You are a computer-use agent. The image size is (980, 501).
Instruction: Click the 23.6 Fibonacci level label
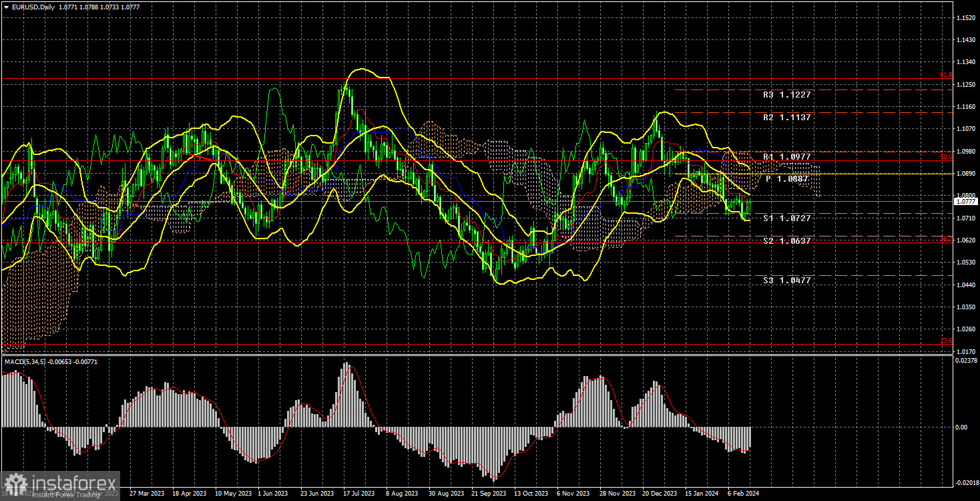(x=946, y=341)
